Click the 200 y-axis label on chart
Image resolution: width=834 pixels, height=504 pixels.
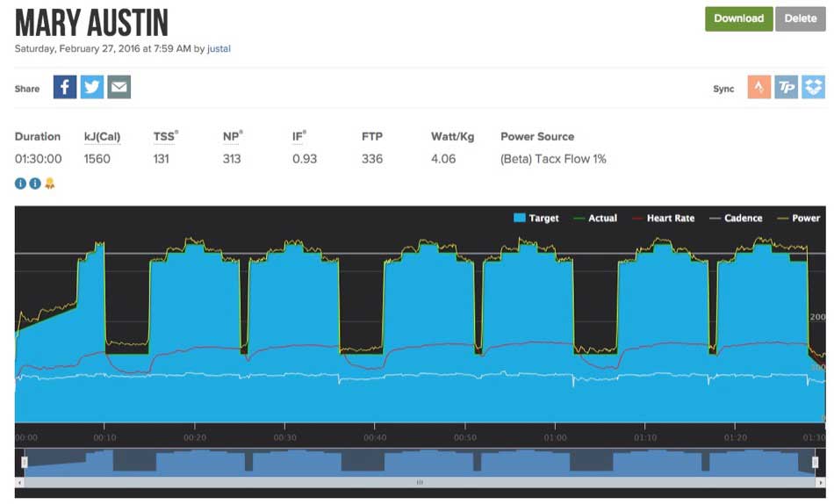818,317
